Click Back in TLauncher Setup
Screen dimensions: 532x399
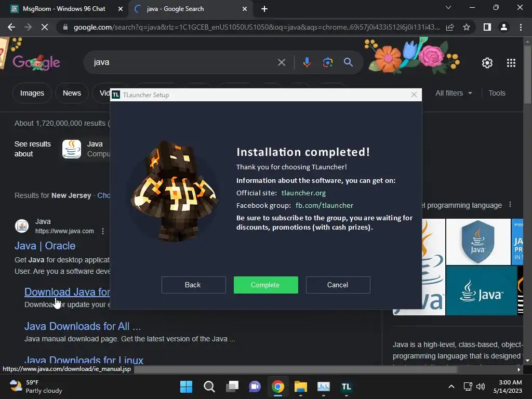tap(193, 285)
